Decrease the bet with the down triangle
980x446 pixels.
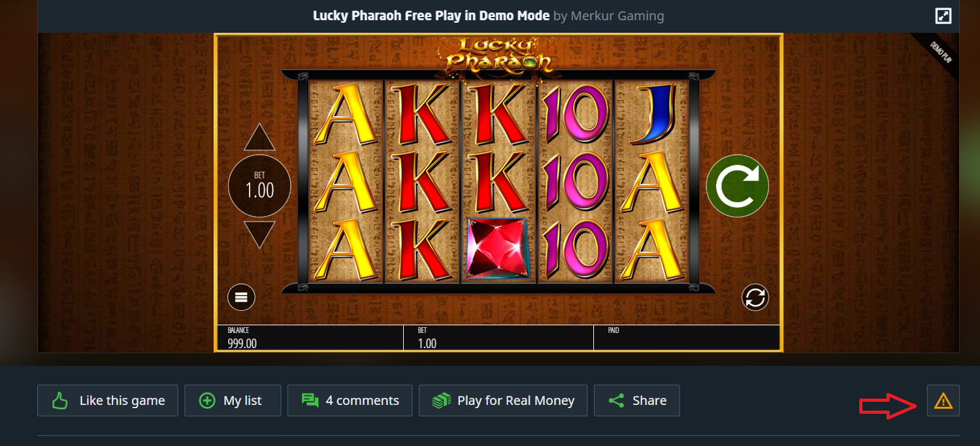tap(259, 234)
